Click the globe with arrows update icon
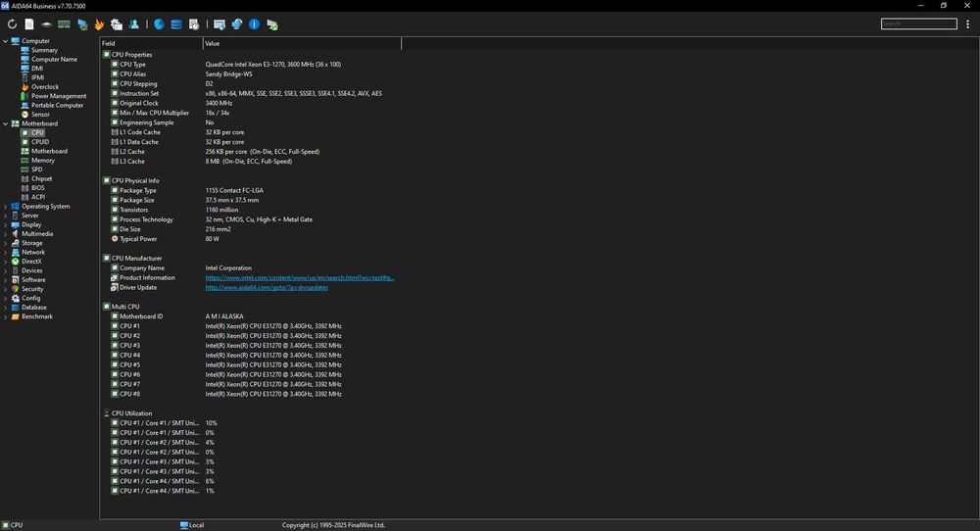Screen dimensions: 980x531 [237, 24]
